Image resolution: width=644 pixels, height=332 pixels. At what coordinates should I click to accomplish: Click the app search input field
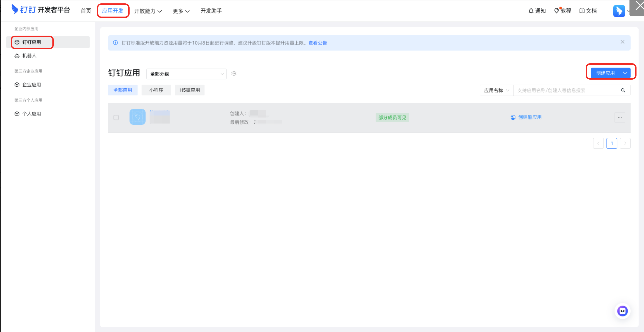(565, 90)
